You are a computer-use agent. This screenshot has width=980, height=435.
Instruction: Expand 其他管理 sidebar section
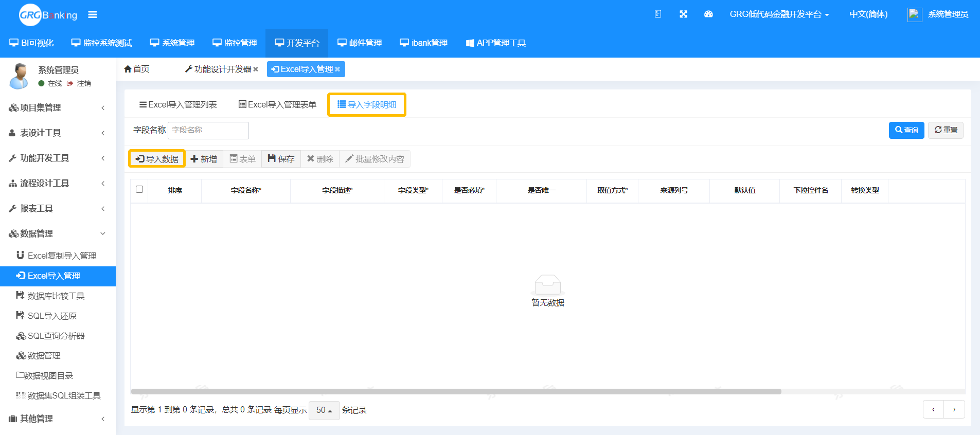(58, 419)
